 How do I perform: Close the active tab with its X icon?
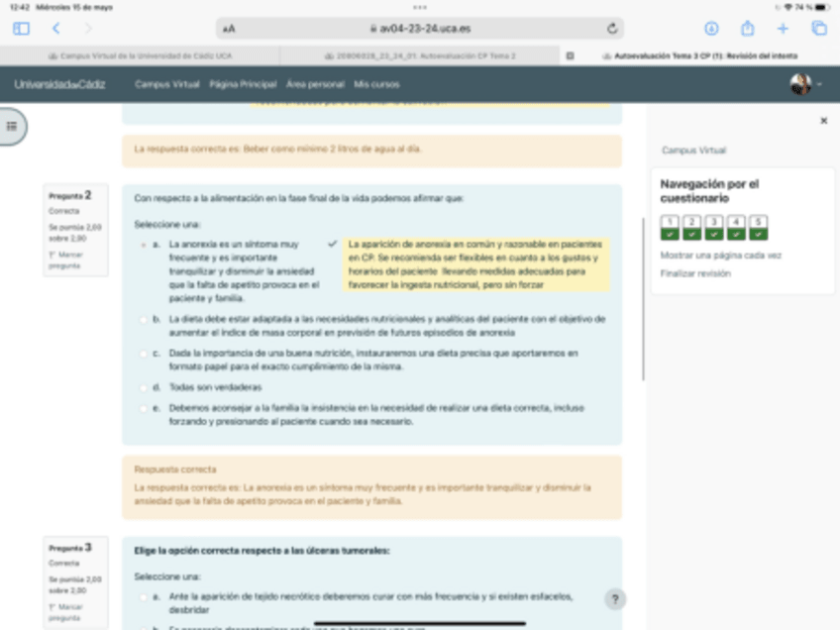pos(570,55)
